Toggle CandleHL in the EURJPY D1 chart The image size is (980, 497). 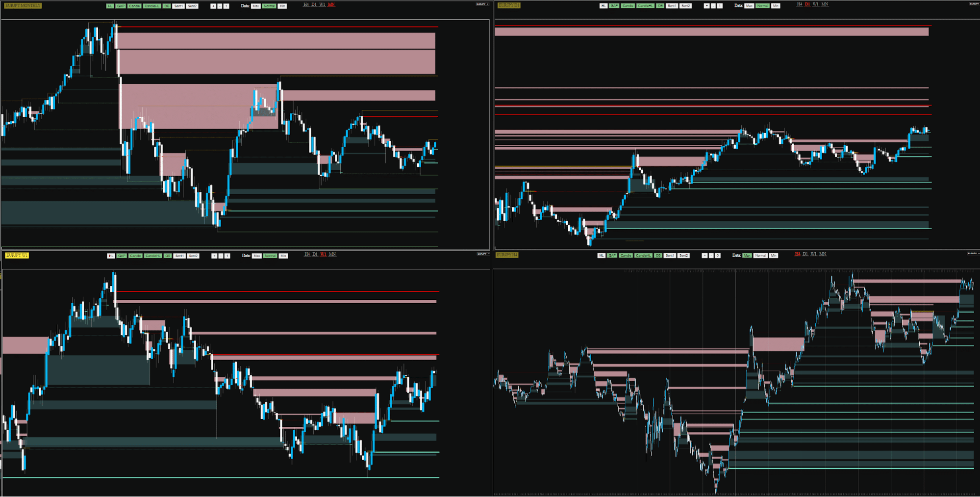click(645, 6)
